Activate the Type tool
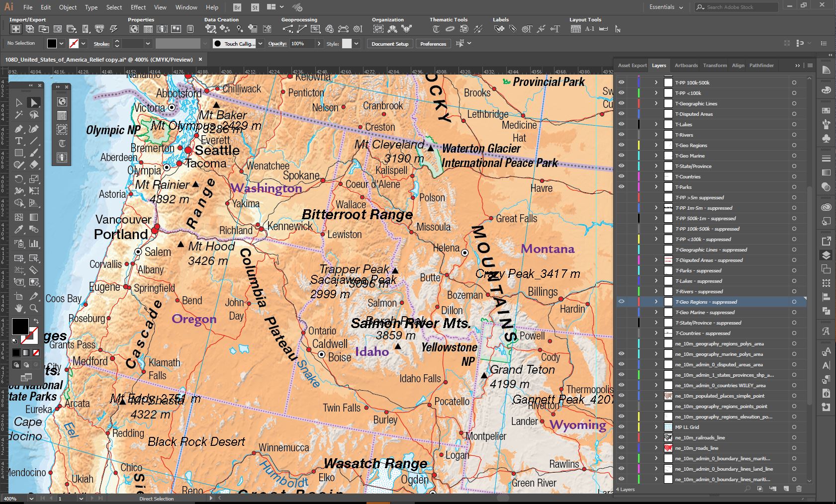The image size is (836, 504). 19,141
